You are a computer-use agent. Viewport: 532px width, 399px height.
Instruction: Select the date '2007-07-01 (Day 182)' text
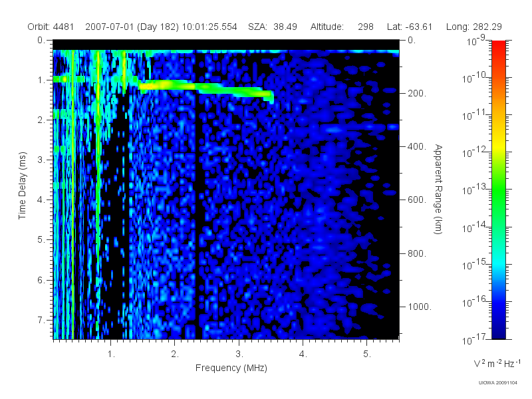point(132,27)
